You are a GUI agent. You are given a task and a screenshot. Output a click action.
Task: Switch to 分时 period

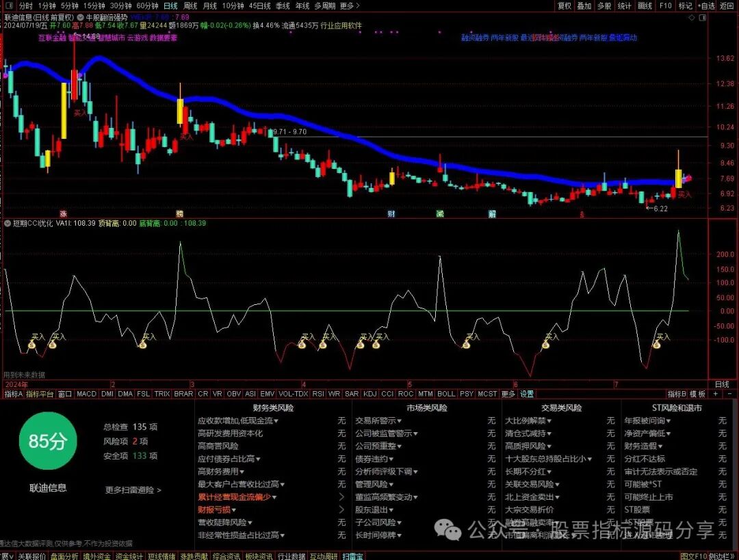click(25, 5)
